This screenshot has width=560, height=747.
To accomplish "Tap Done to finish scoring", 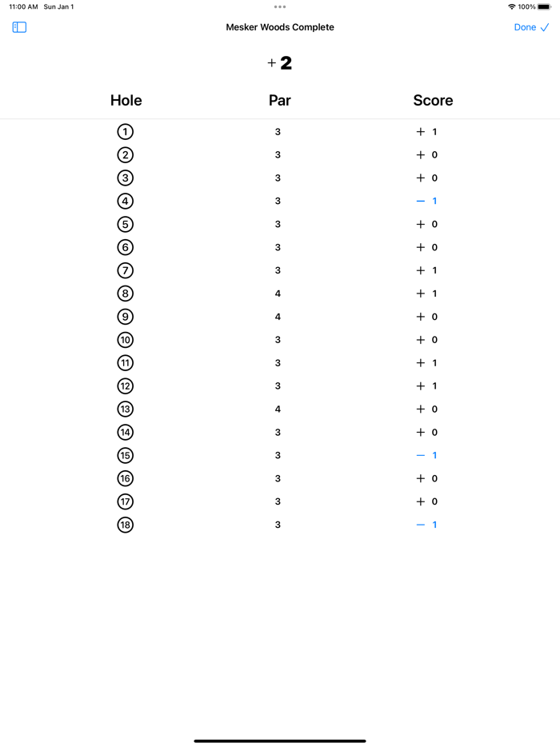I will pyautogui.click(x=524, y=26).
